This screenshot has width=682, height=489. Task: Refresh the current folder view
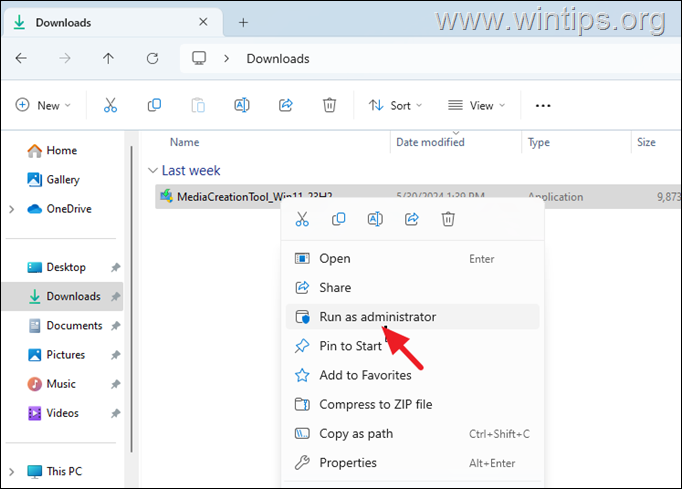(x=152, y=58)
